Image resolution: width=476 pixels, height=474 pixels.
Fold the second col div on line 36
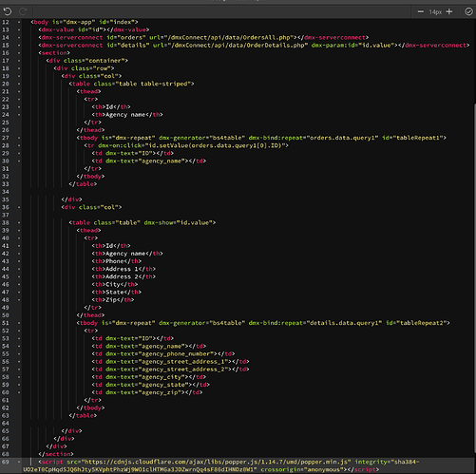tap(19, 207)
